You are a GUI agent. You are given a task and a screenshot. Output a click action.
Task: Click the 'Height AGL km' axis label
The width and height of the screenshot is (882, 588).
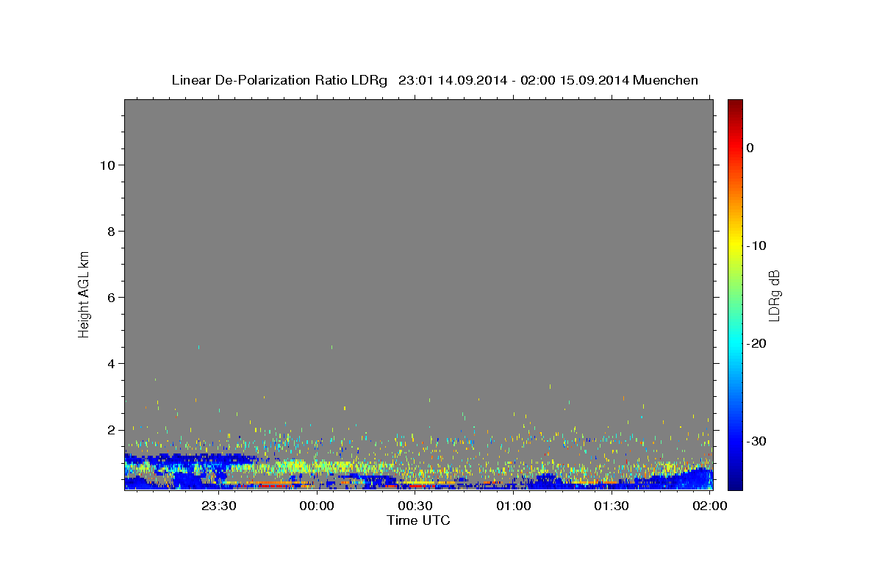(84, 293)
